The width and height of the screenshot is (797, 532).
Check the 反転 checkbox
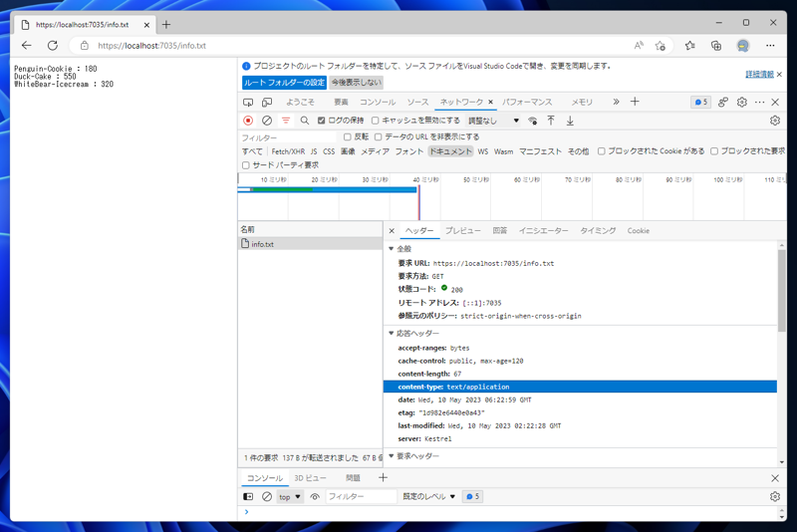click(347, 136)
